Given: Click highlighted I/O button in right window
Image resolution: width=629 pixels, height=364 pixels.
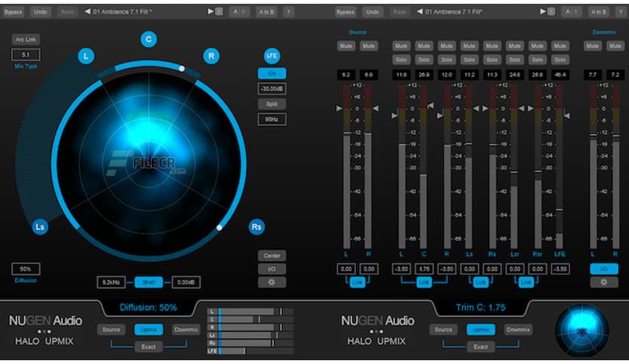Looking at the screenshot, I should (603, 268).
